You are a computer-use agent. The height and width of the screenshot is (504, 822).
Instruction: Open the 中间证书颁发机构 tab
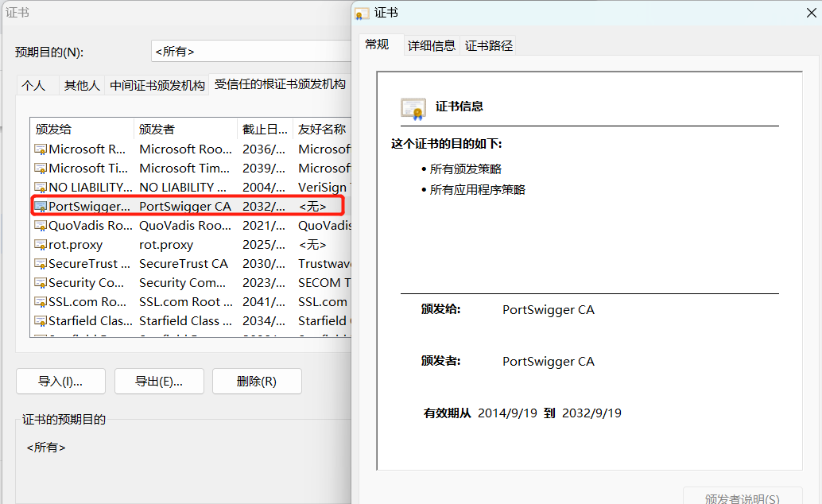pyautogui.click(x=157, y=86)
